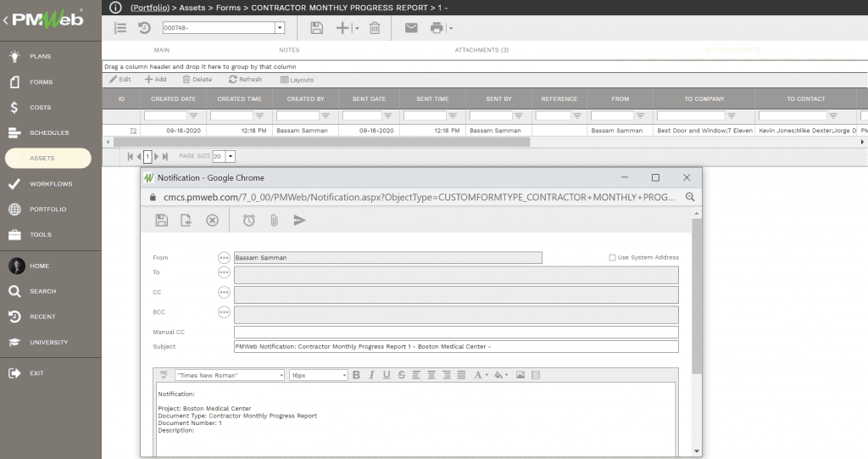Click the paperclip attach icon

[x=274, y=220]
